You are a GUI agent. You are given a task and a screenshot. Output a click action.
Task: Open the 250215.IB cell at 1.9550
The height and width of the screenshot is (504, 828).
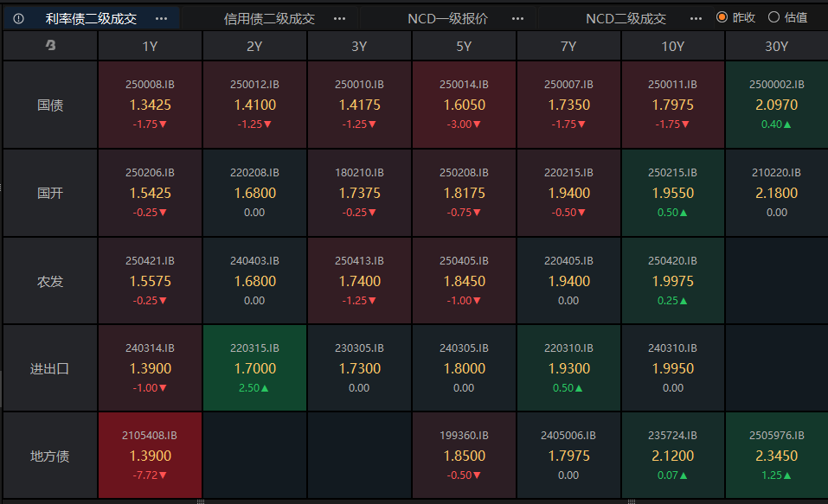click(673, 193)
